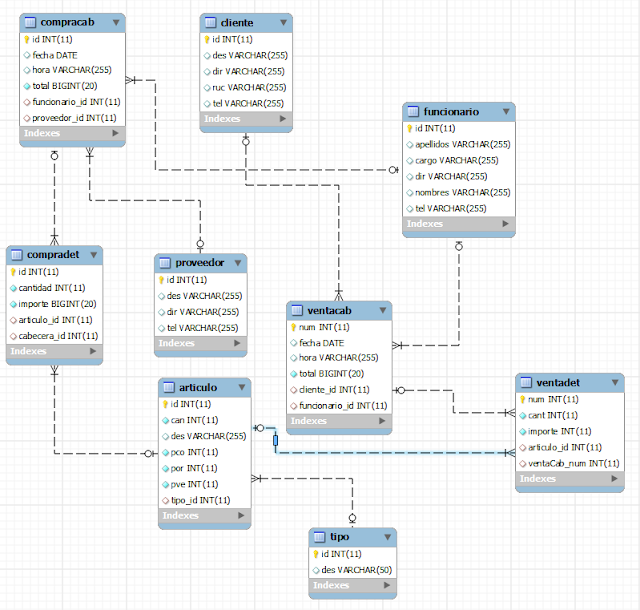Expand Indexes section of articulo table

tap(241, 516)
